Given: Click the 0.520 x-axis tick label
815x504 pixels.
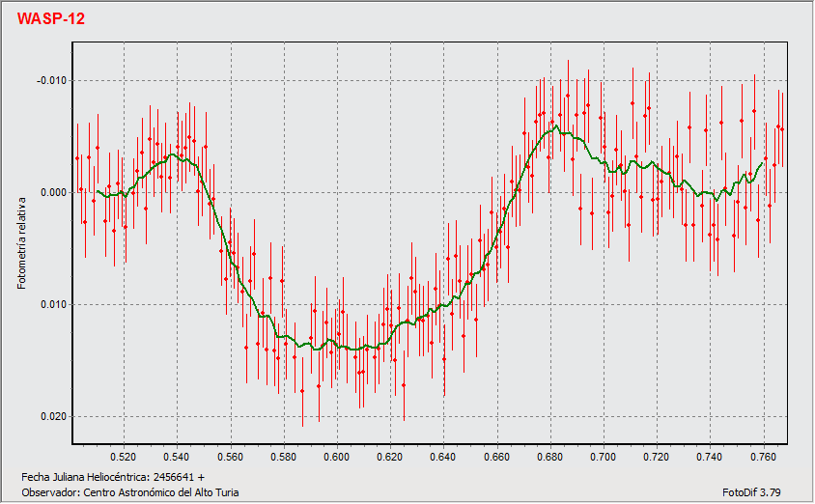Looking at the screenshot, I should coord(123,456).
